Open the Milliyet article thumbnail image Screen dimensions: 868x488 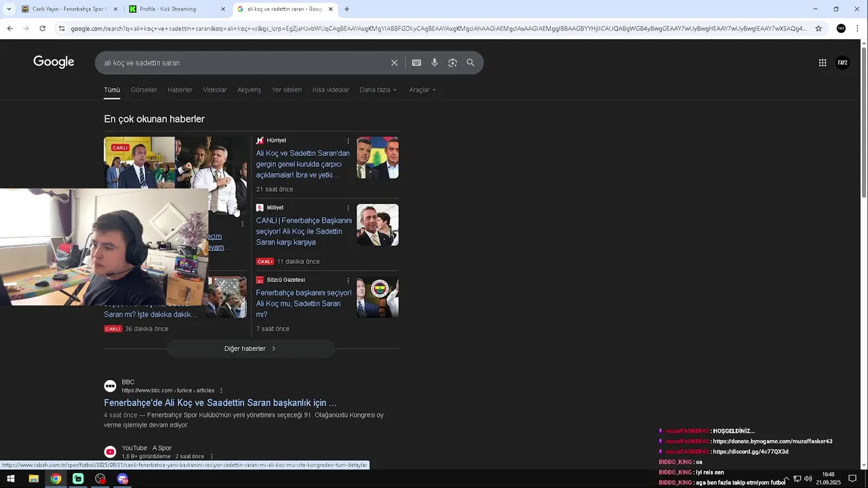click(x=378, y=225)
